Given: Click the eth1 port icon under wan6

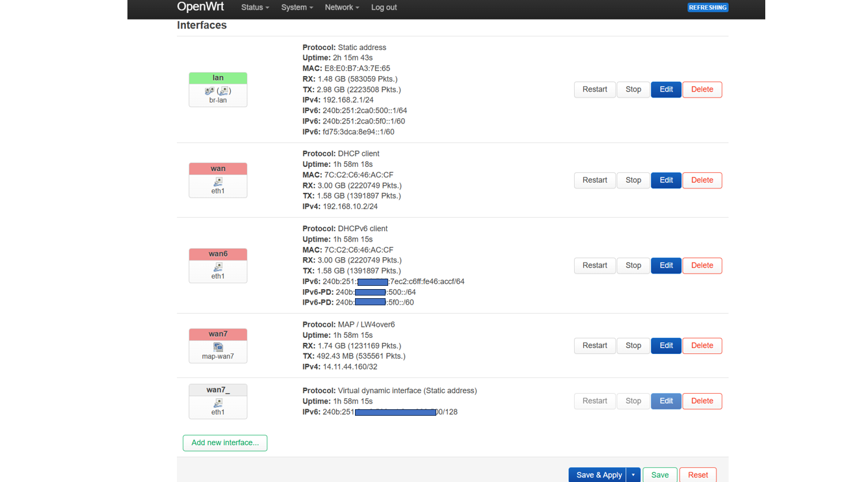Looking at the screenshot, I should click(x=218, y=267).
